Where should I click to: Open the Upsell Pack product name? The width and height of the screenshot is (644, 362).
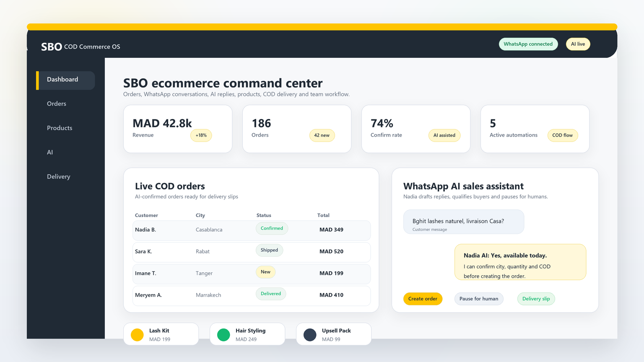(x=336, y=331)
